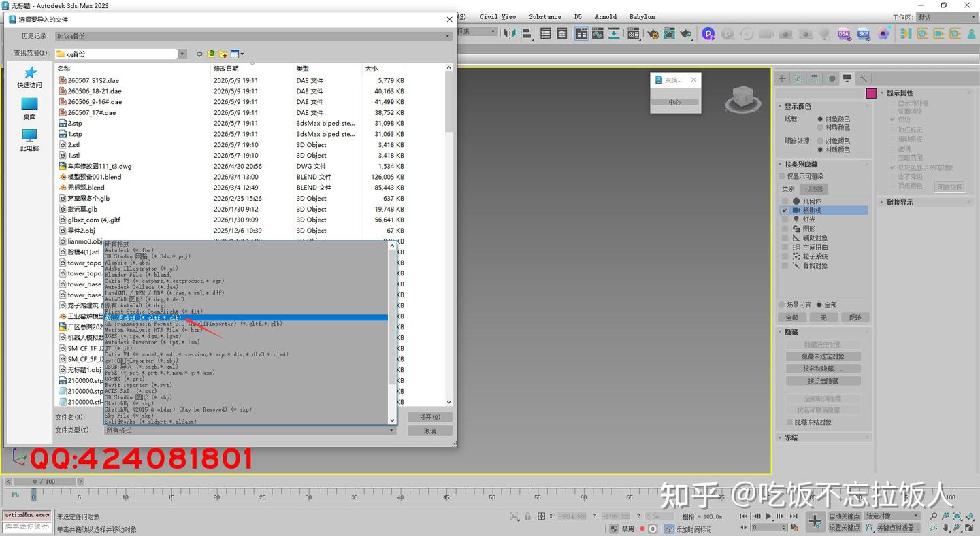Select 线框 对象颜色 radio button
The width and height of the screenshot is (980, 536).
[820, 119]
